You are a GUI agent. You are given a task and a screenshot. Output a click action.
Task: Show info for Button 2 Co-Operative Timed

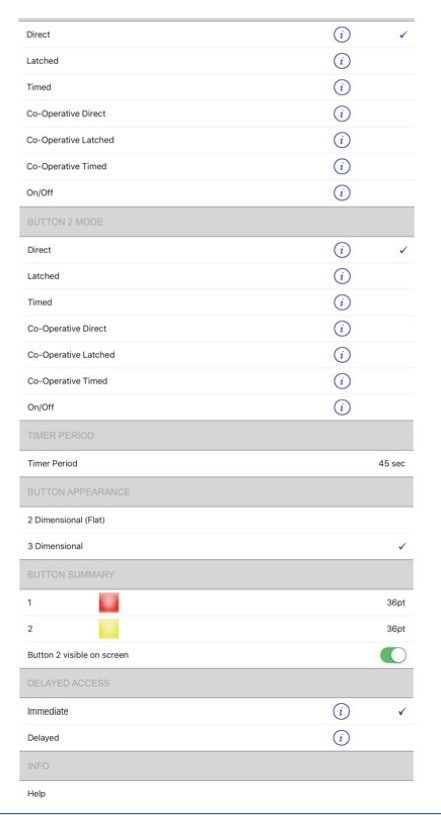pyautogui.click(x=342, y=381)
